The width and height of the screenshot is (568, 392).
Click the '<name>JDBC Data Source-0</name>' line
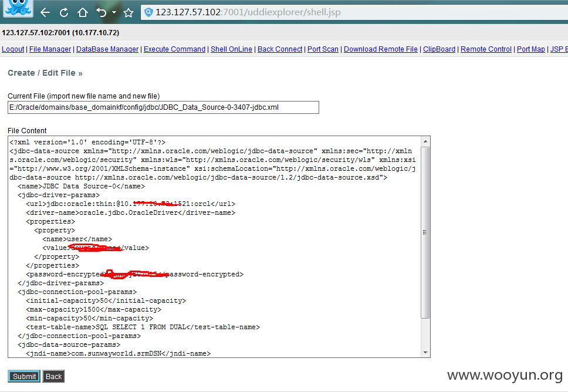click(x=82, y=186)
